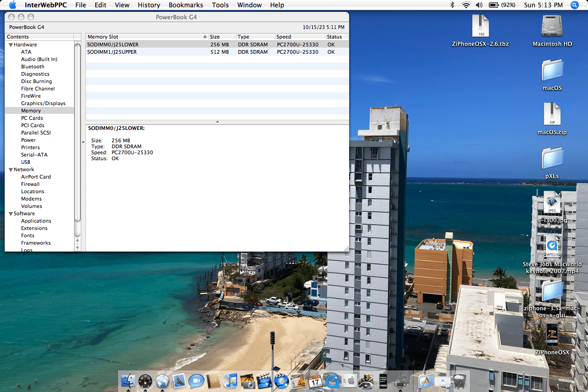
Task: Open the Wi-Fi AirPort status menu
Action: tap(466, 5)
